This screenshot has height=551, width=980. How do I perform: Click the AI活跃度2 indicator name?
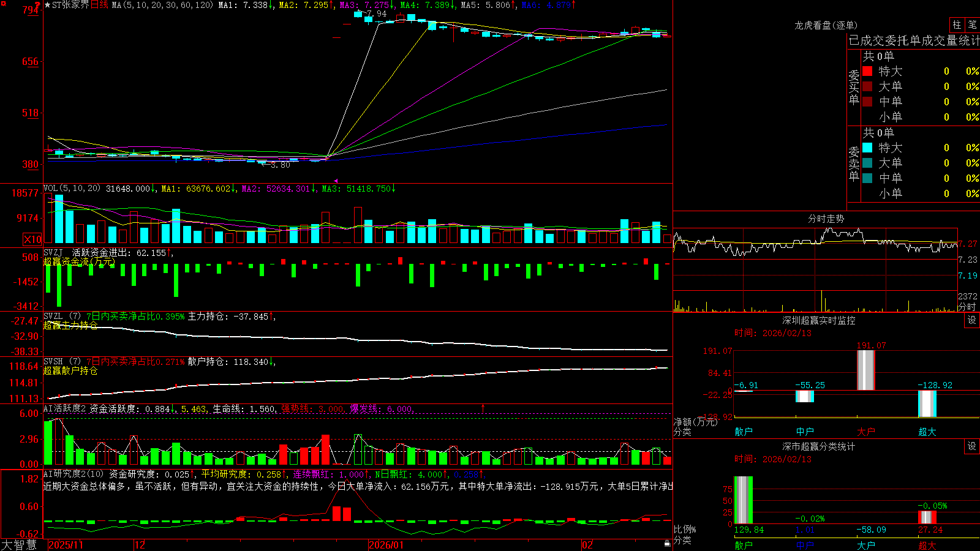[64, 408]
